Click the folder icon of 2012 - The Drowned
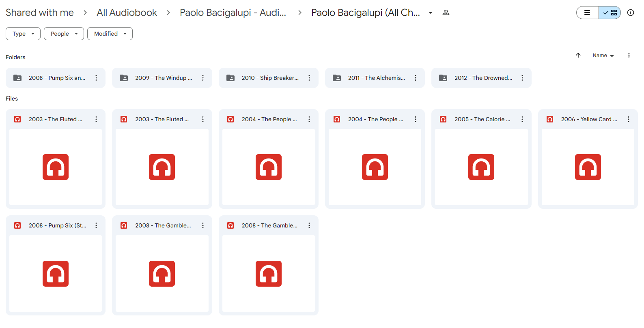The width and height of the screenshot is (644, 328). point(443,78)
